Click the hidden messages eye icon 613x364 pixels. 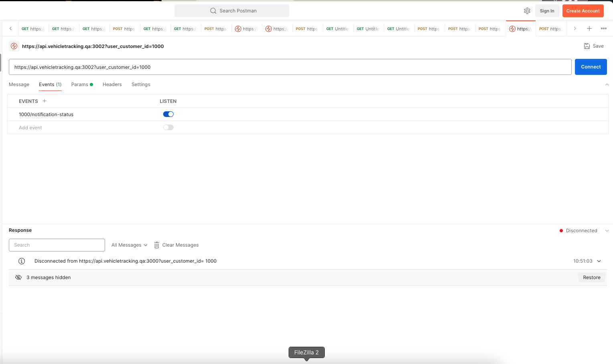point(18,278)
